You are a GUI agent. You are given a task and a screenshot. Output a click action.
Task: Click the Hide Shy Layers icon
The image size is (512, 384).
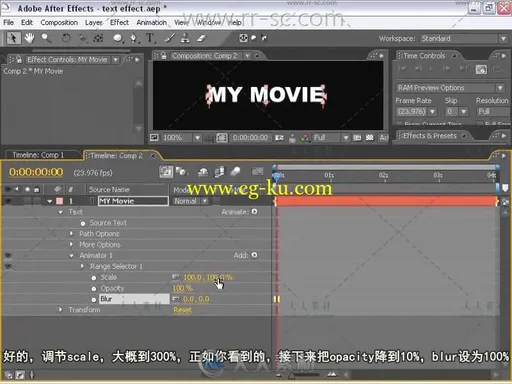203,172
